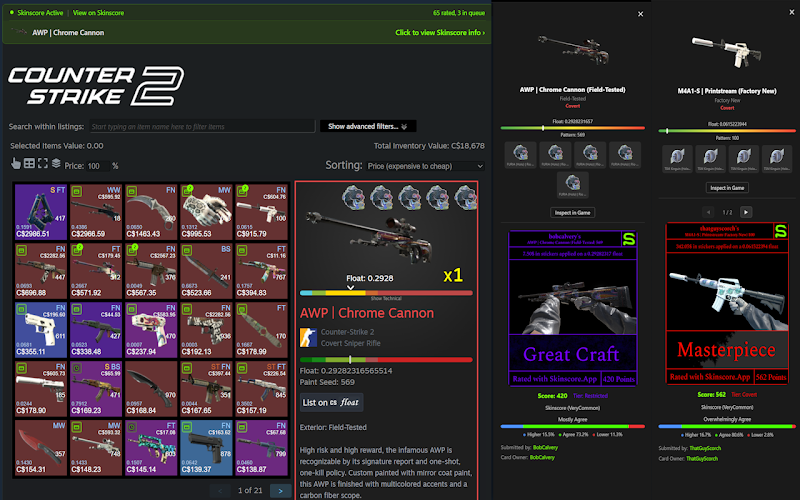Close the M4A1-S Printstream Skinscore panel

[791, 12]
